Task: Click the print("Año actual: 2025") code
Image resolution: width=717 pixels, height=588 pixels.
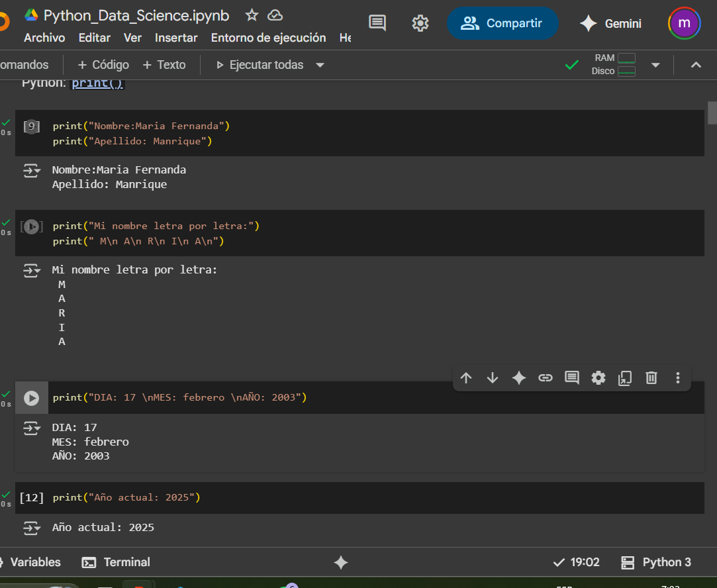Action: pos(126,497)
